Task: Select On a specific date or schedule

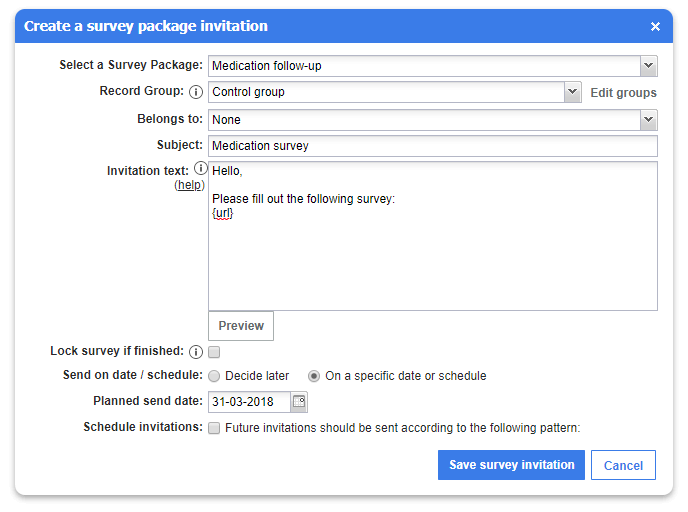Action: (x=314, y=376)
